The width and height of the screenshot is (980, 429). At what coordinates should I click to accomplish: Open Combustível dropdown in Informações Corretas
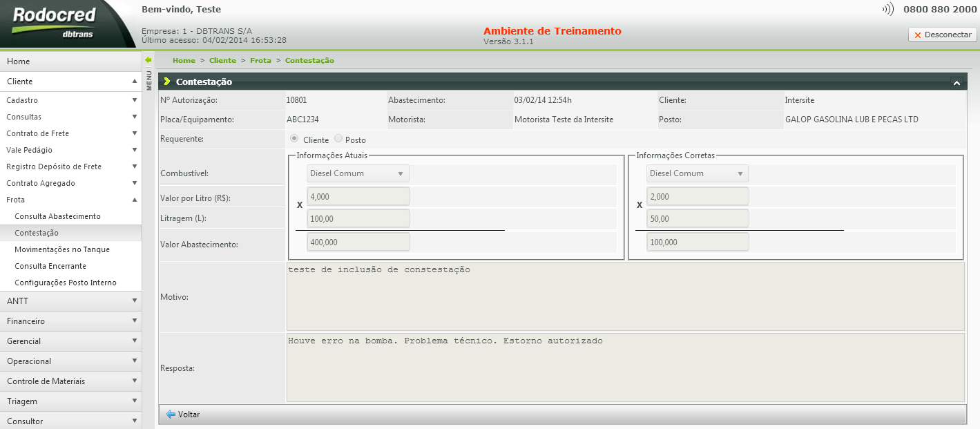click(698, 173)
